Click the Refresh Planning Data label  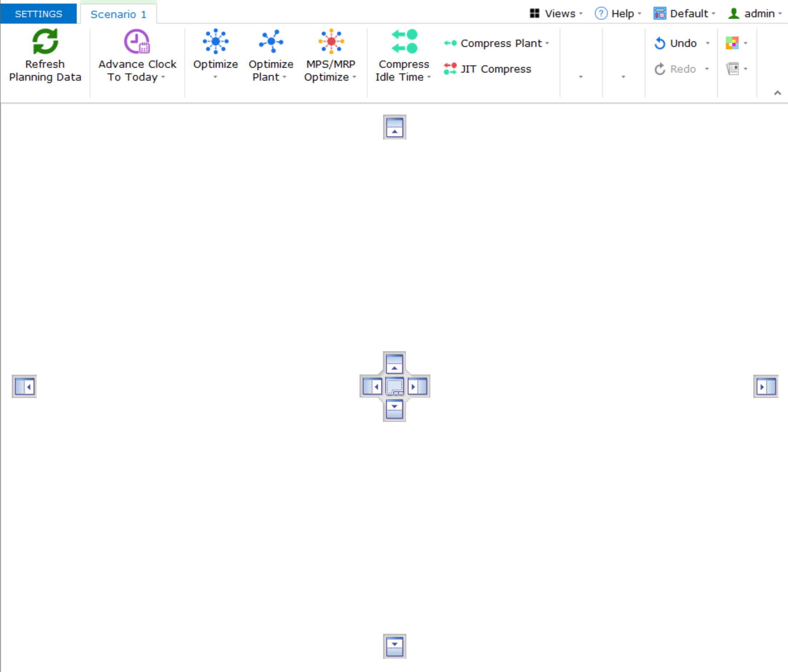45,71
